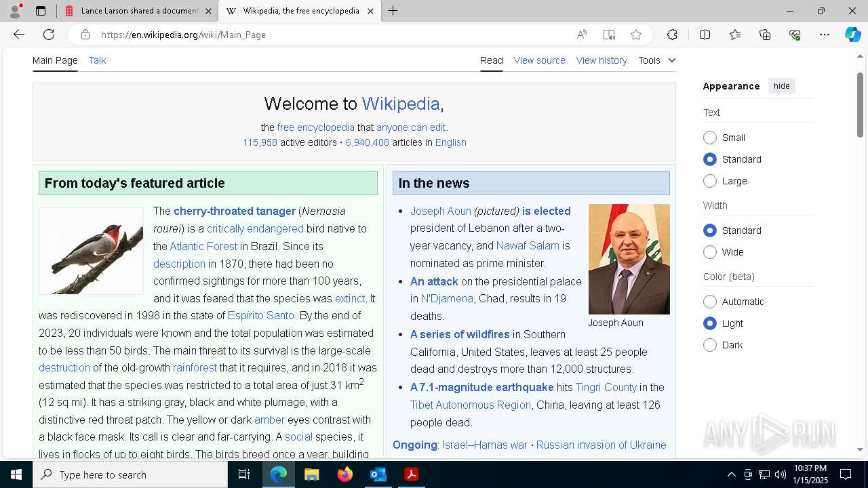Select Light color mode
868x488 pixels.
[710, 323]
